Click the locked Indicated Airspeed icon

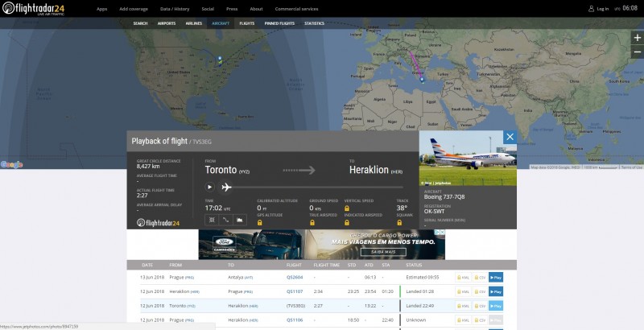click(x=347, y=222)
